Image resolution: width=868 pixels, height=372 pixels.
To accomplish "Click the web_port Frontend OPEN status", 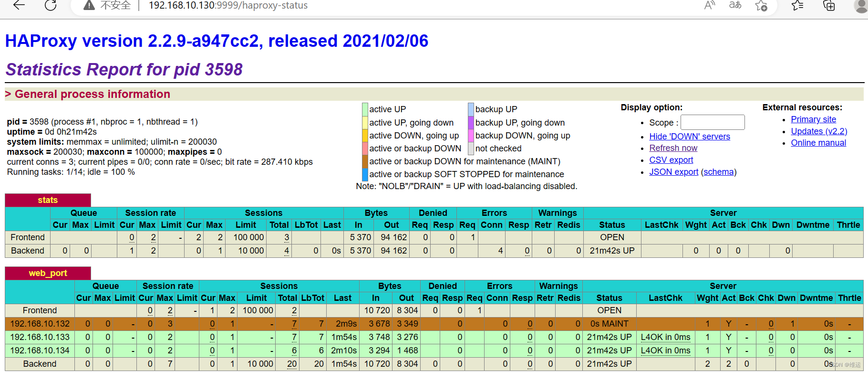I will tap(610, 310).
